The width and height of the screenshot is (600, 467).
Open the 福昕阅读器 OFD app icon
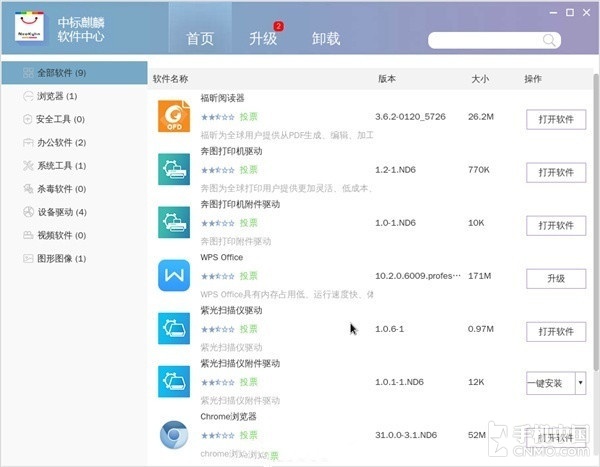[174, 116]
